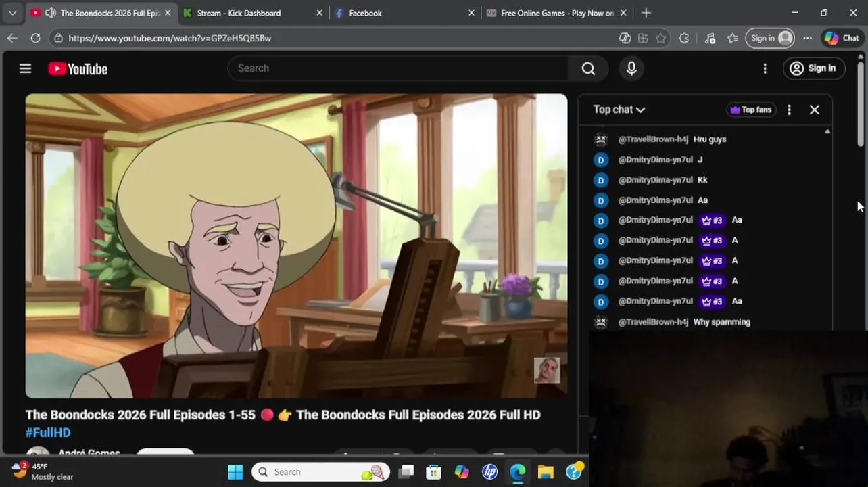868x487 pixels.
Task: Open Task View on the taskbar
Action: click(x=406, y=472)
